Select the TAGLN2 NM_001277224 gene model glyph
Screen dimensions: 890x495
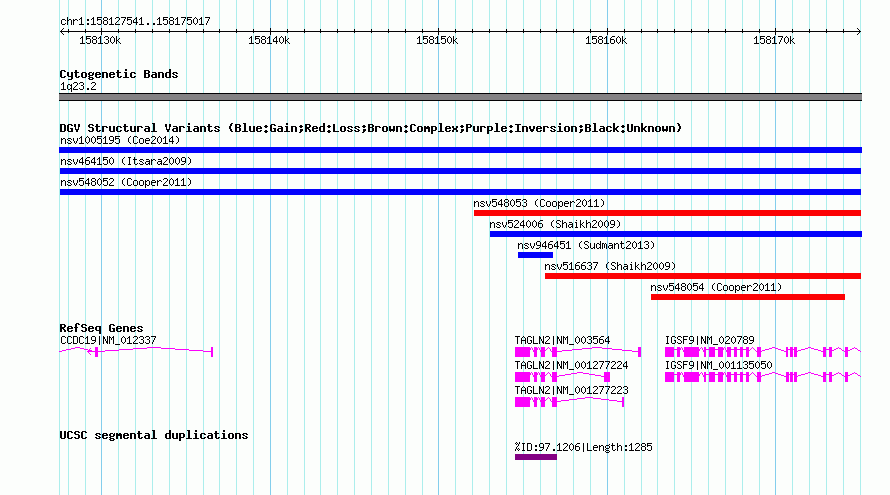pos(562,377)
